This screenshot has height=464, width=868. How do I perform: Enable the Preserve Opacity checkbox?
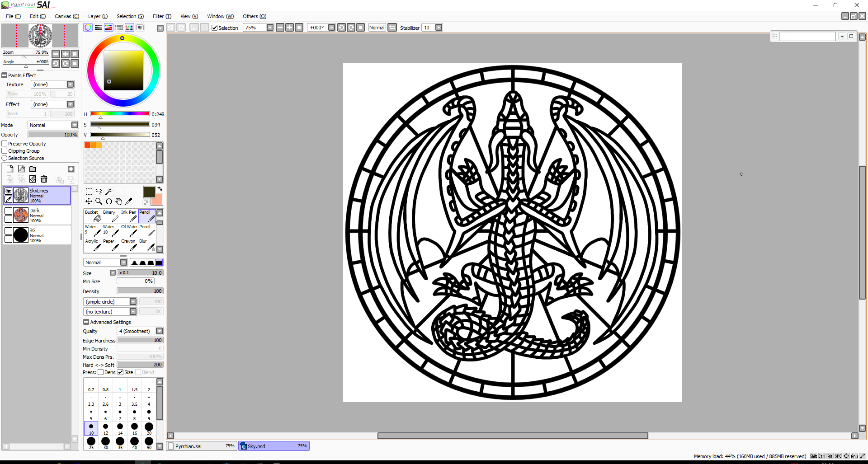click(5, 144)
